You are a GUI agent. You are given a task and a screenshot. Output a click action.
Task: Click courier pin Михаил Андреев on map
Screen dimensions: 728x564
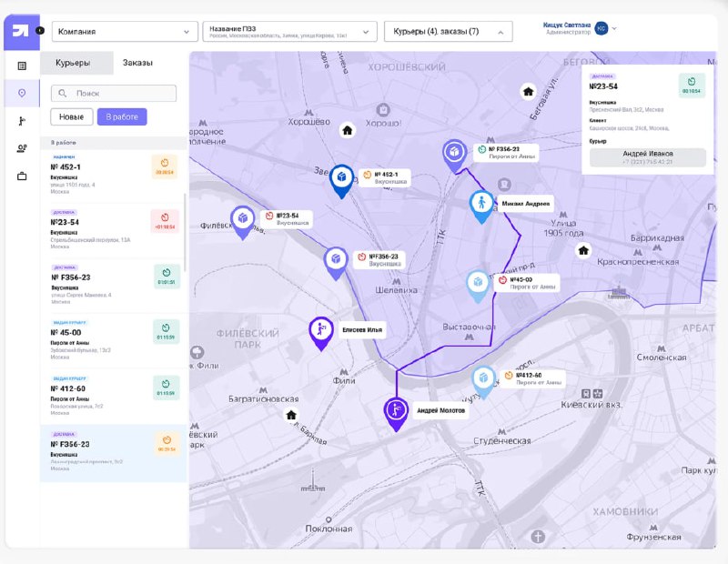click(x=481, y=206)
